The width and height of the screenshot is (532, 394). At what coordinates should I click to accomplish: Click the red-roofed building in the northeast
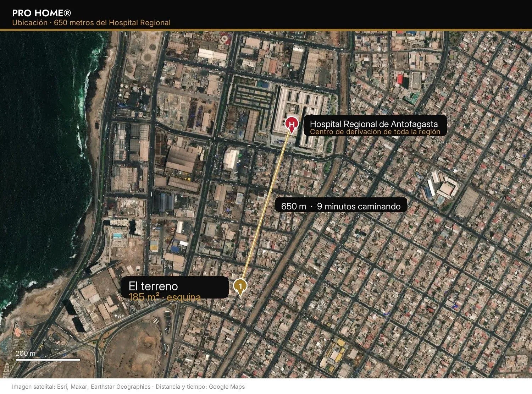point(400,79)
